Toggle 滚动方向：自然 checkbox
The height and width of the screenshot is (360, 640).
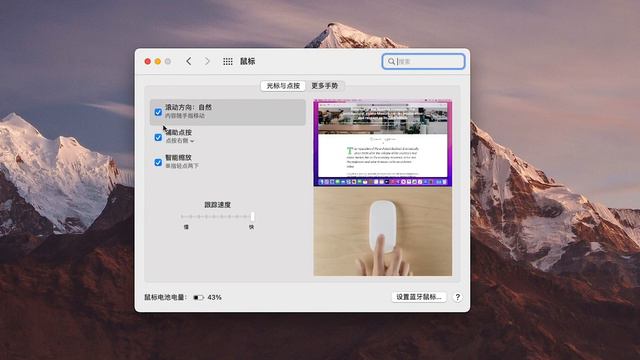click(x=158, y=112)
